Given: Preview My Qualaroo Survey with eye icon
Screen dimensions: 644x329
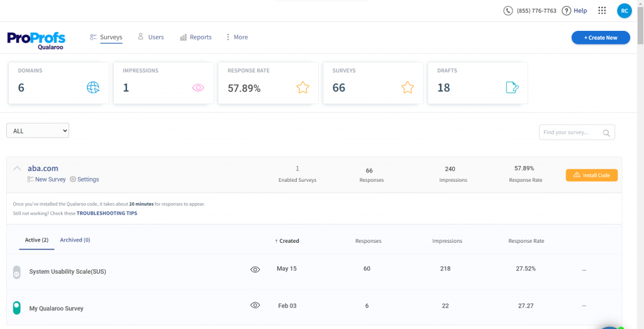Looking at the screenshot, I should 255,305.
